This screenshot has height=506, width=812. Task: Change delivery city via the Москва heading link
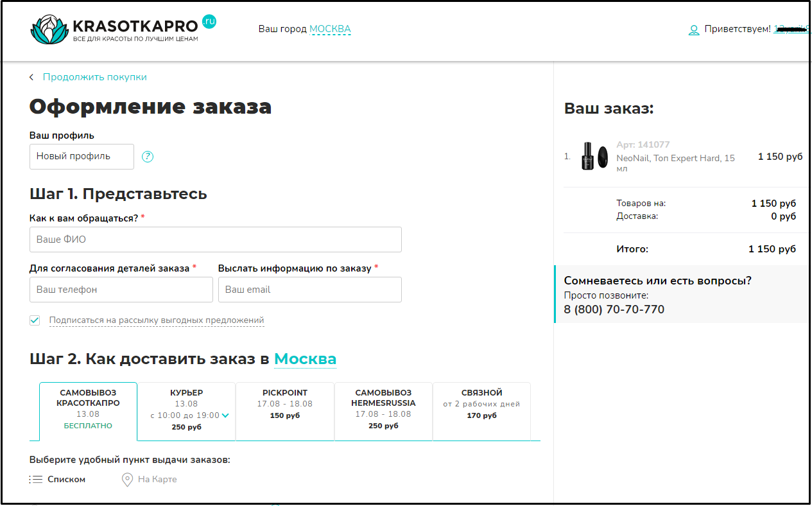coord(305,359)
